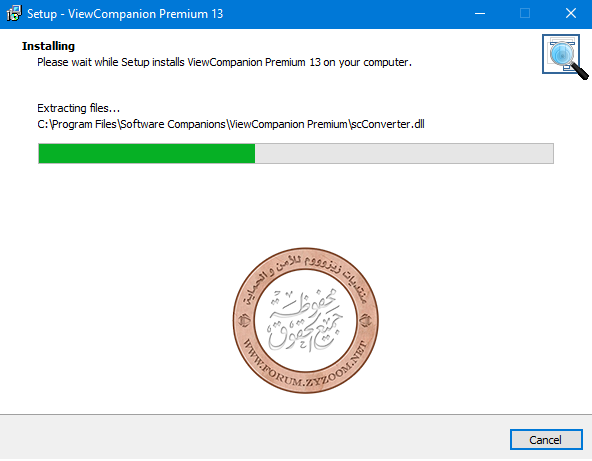Image resolution: width=592 pixels, height=461 pixels.
Task: Minimize the Setup window
Action: (480, 14)
